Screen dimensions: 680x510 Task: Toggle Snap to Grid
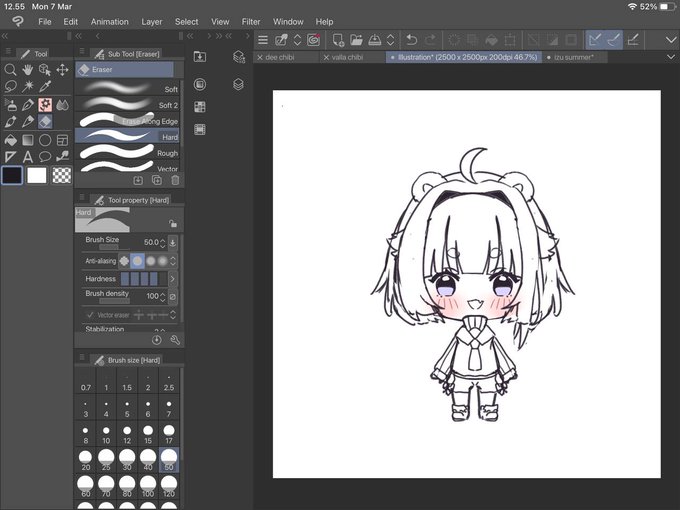tap(633, 40)
